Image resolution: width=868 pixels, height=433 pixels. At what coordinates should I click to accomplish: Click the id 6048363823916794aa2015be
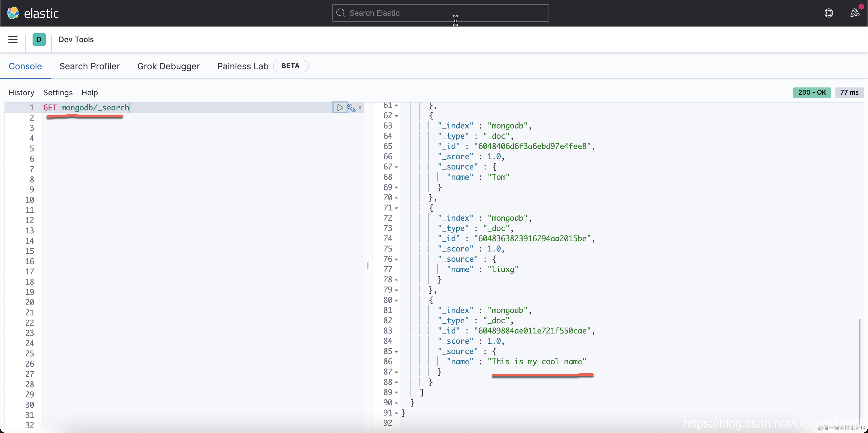pos(532,239)
